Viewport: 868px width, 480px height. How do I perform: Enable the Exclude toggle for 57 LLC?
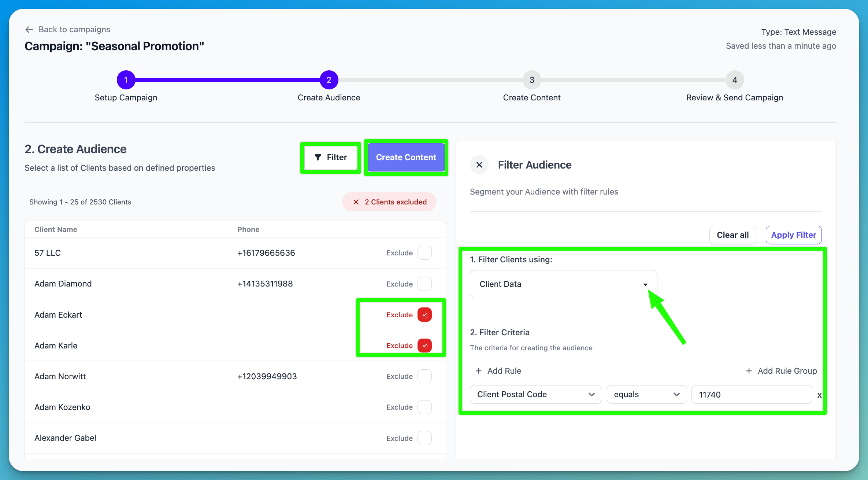(424, 253)
